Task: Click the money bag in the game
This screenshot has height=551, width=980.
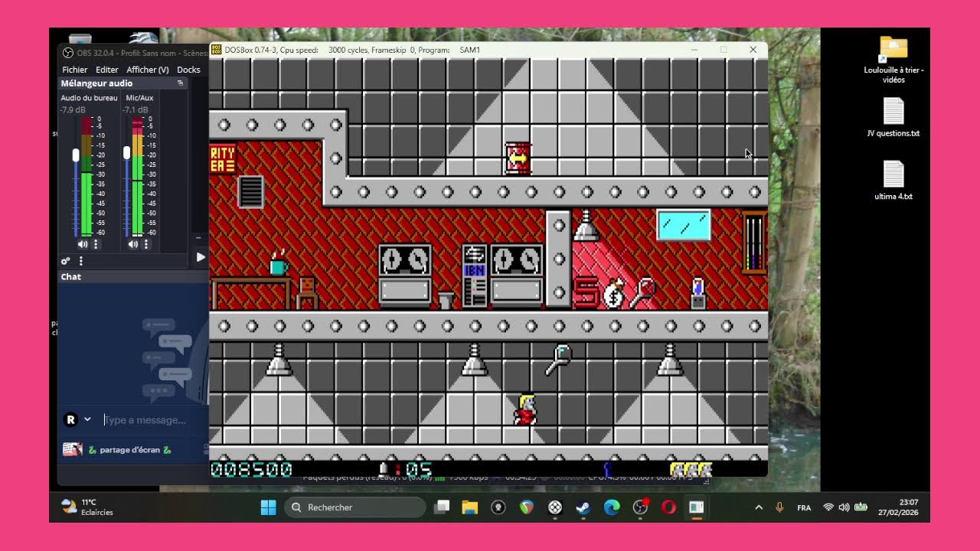Action: coord(614,294)
